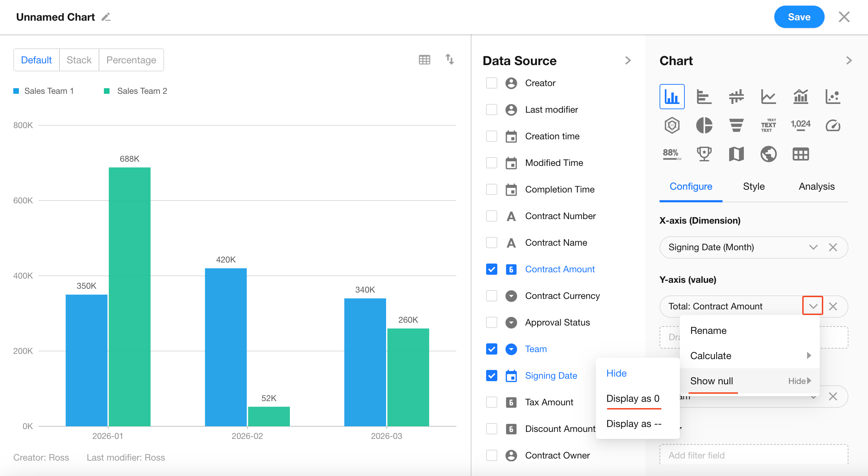
Task: Select the world globe map icon
Action: 768,154
